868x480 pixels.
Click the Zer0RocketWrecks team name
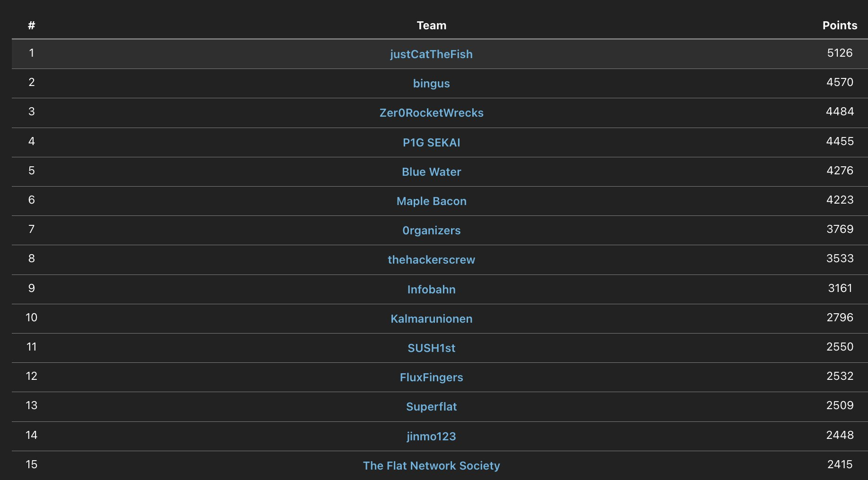point(431,113)
